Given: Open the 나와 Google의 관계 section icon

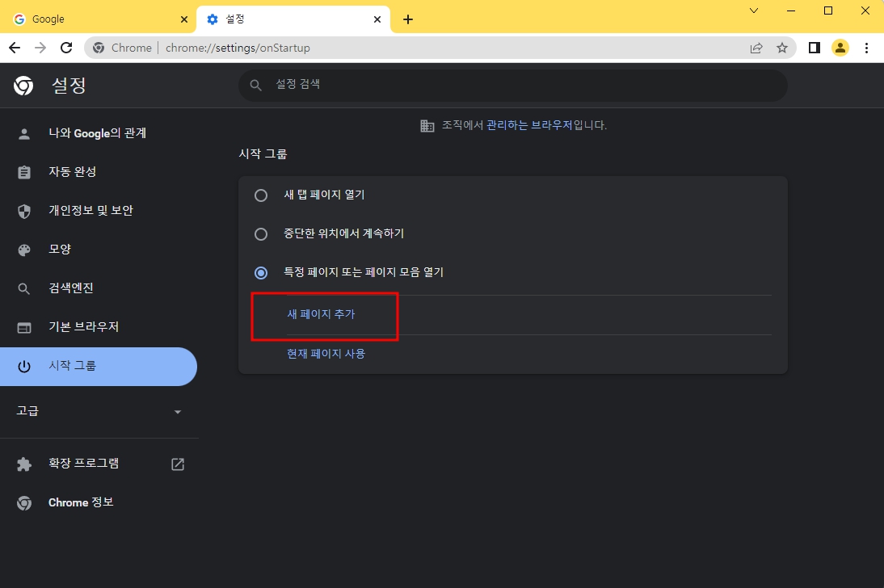Looking at the screenshot, I should 23,133.
